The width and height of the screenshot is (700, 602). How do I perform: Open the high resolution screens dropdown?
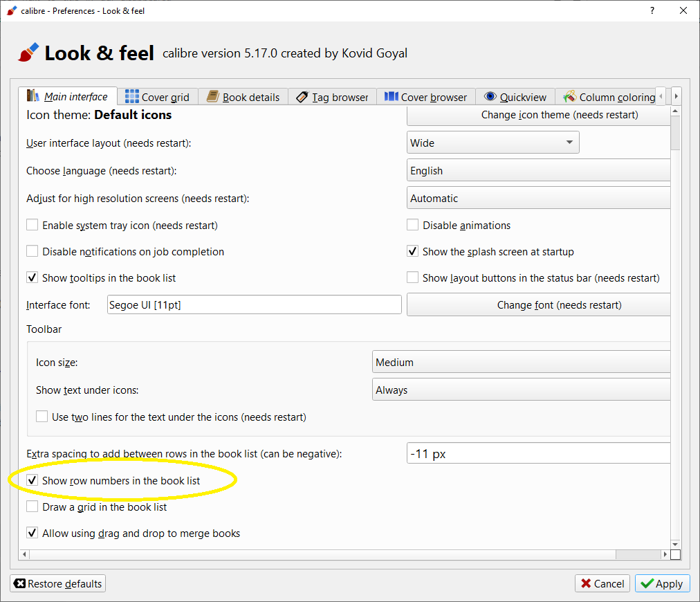[x=539, y=198]
